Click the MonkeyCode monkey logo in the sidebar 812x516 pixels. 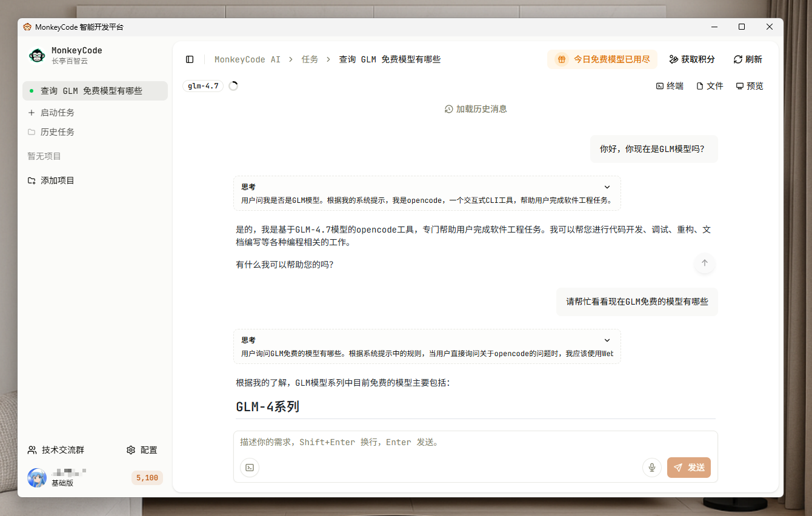click(36, 55)
